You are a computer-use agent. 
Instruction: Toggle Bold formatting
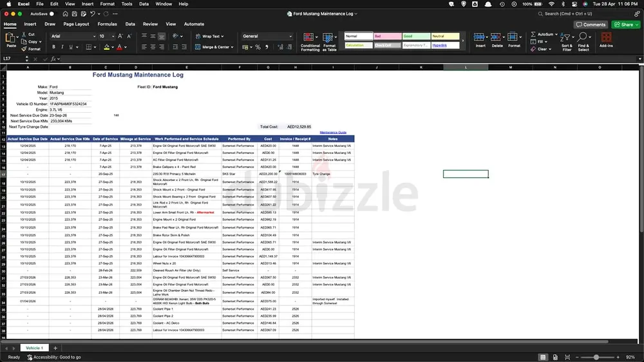53,47
